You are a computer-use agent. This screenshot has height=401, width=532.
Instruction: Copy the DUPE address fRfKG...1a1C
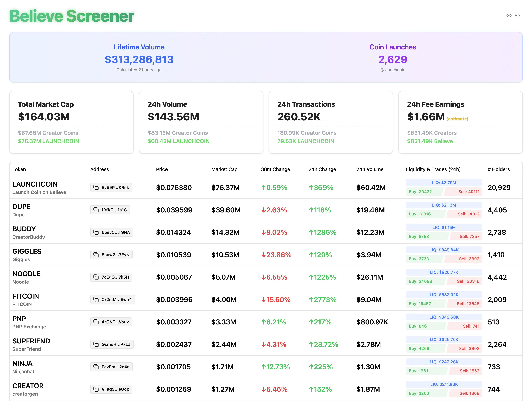tap(110, 210)
